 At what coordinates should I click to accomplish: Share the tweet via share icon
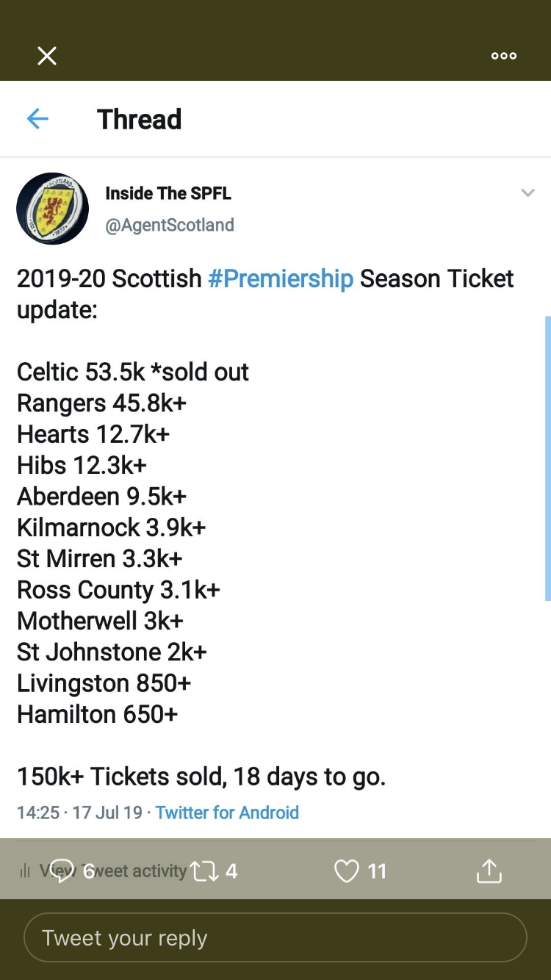(489, 871)
